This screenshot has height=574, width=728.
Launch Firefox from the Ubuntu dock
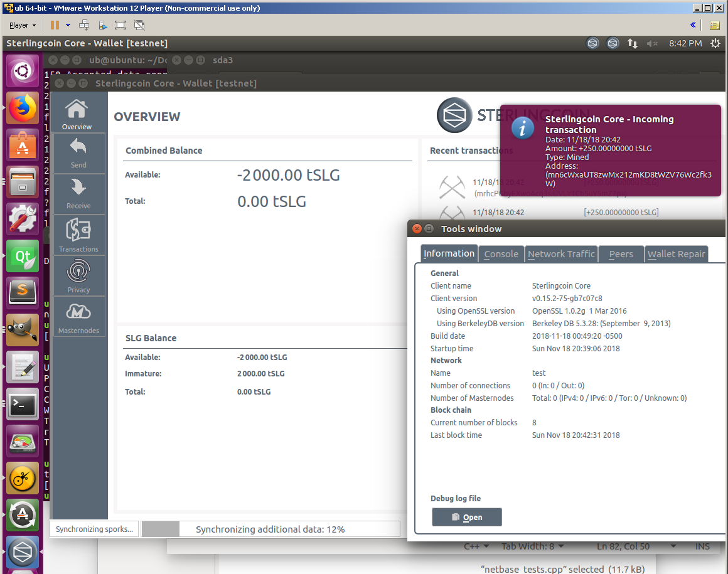pyautogui.click(x=23, y=108)
